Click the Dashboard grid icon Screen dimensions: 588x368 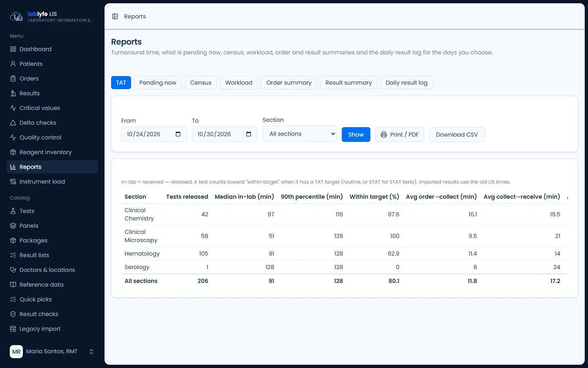[x=13, y=49]
